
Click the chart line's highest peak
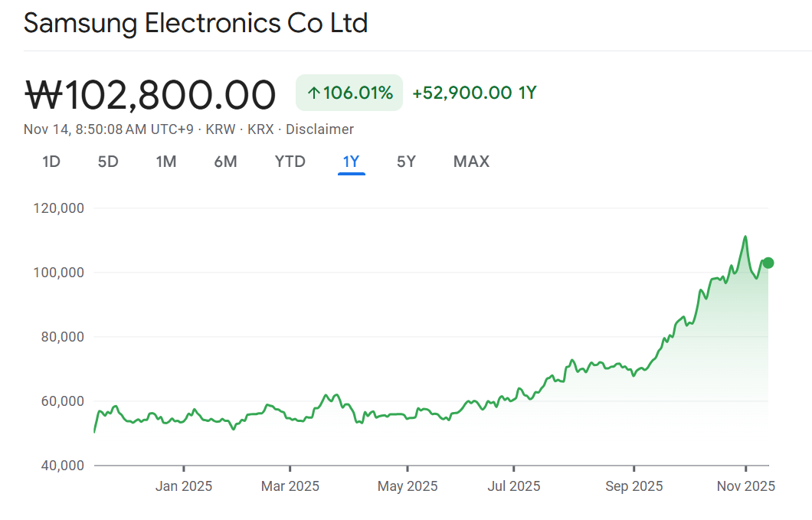click(745, 237)
